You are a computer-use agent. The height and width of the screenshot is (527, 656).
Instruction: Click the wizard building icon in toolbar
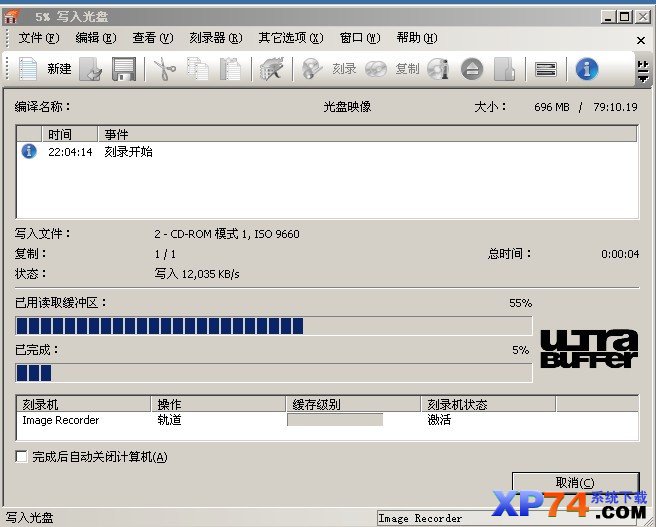[272, 69]
